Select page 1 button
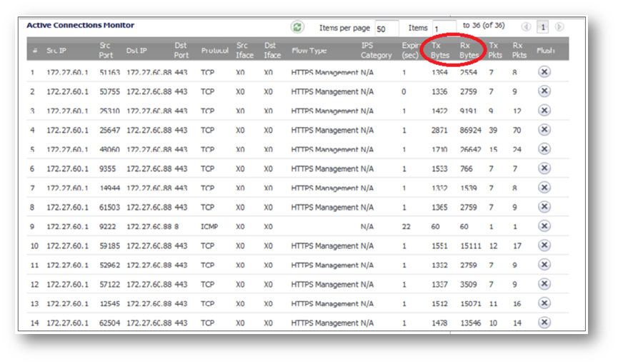Image resolution: width=618 pixels, height=364 pixels. pos(543,27)
